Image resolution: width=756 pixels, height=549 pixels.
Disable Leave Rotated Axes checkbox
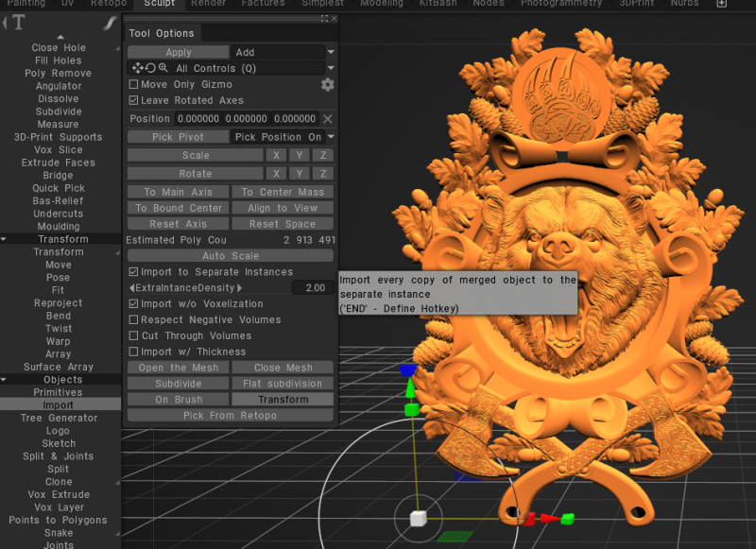tap(133, 100)
